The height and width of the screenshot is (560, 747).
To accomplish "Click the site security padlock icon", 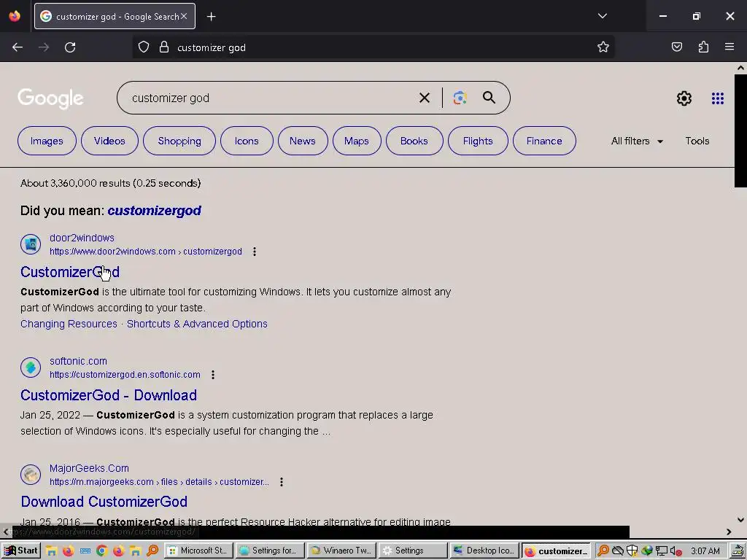I will (x=164, y=47).
